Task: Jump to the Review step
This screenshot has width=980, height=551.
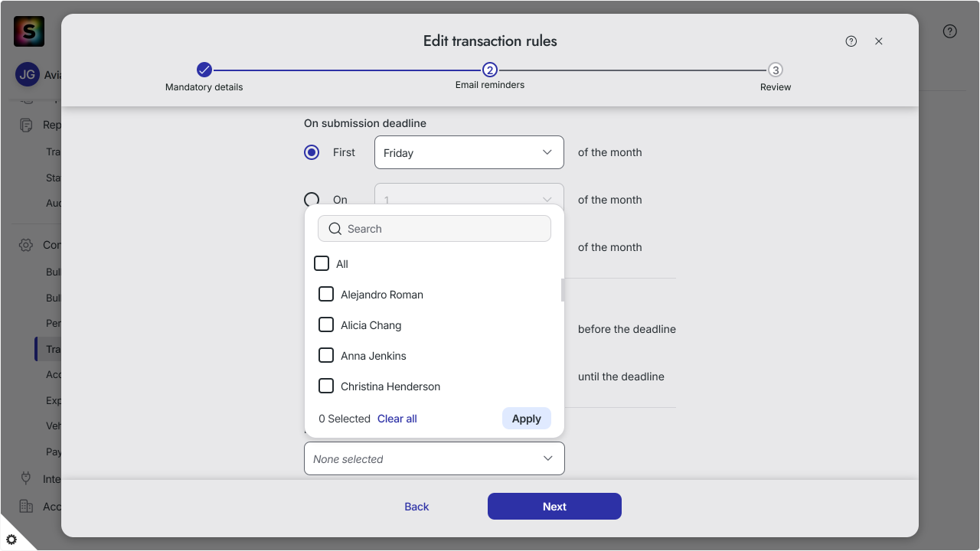Action: [x=776, y=70]
